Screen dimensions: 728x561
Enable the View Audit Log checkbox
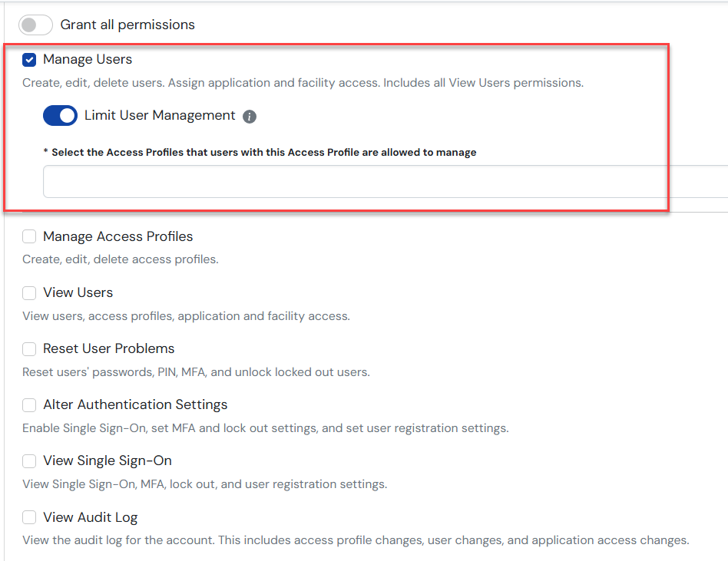[x=29, y=517]
